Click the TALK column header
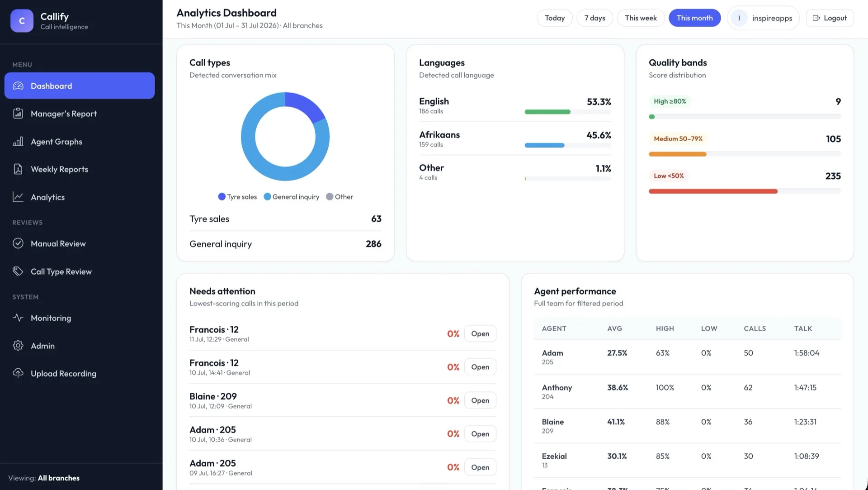This screenshot has width=868, height=490. pyautogui.click(x=803, y=328)
